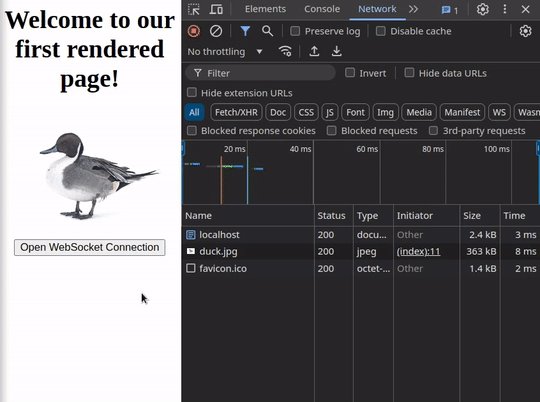The height and width of the screenshot is (402, 540).
Task: Filter requests by WS type
Action: [499, 112]
